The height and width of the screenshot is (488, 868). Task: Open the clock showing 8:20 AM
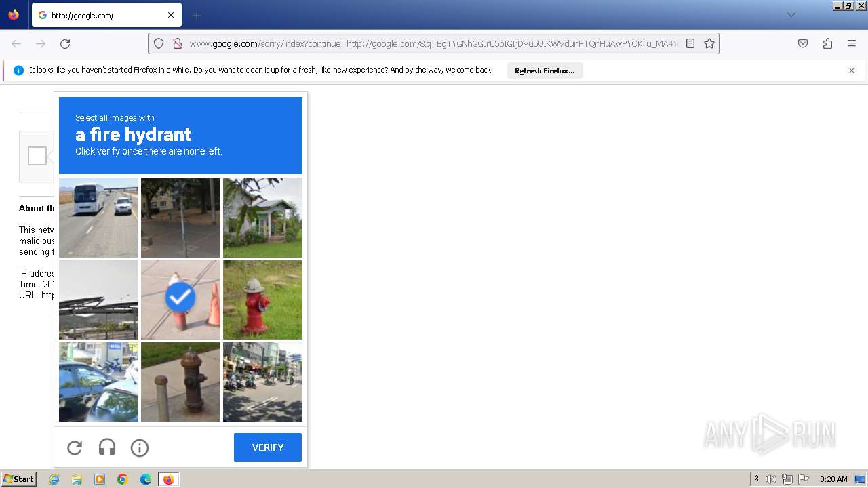tap(833, 479)
